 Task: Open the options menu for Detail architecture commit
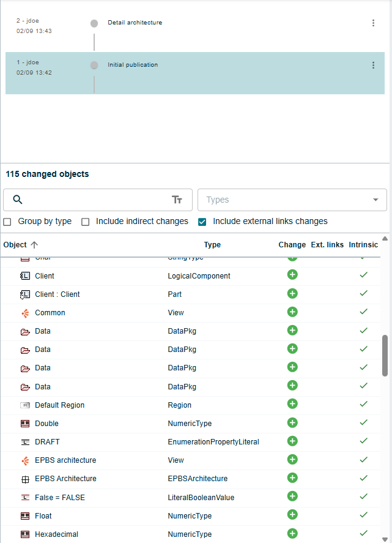point(373,23)
